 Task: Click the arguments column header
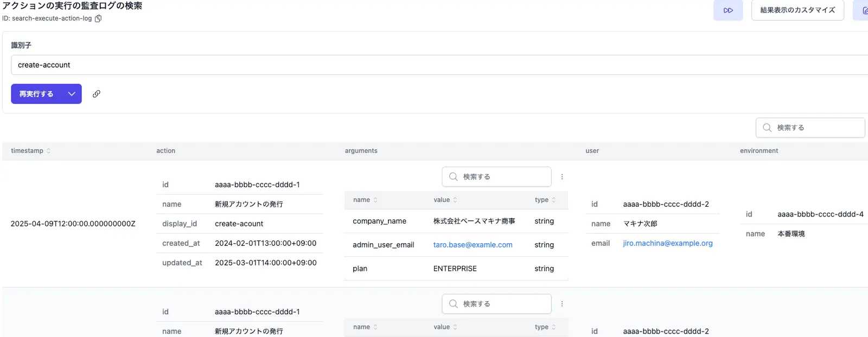[361, 151]
